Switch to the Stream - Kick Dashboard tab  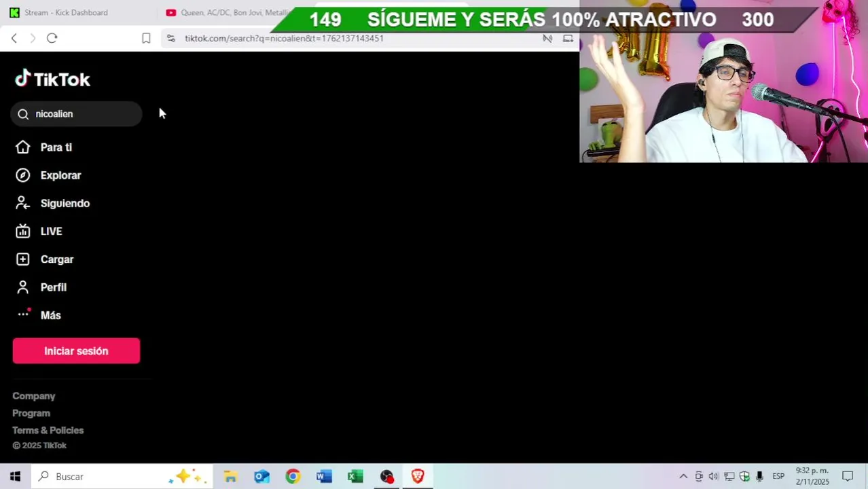tap(66, 13)
